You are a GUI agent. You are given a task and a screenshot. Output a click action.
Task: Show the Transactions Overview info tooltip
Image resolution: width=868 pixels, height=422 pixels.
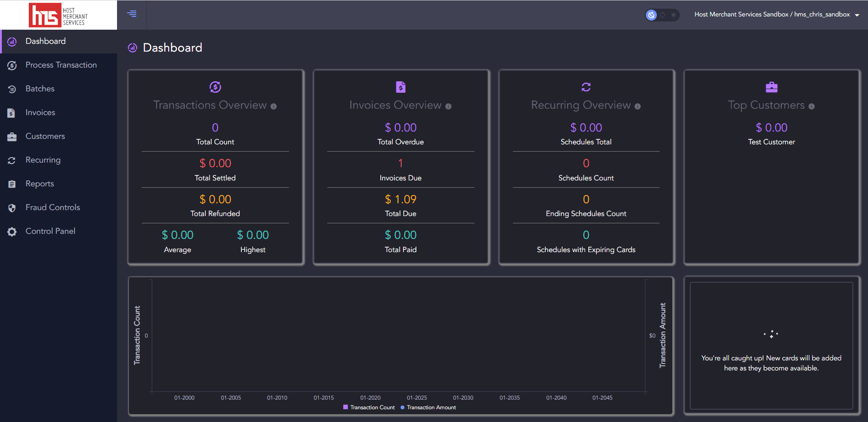click(274, 106)
